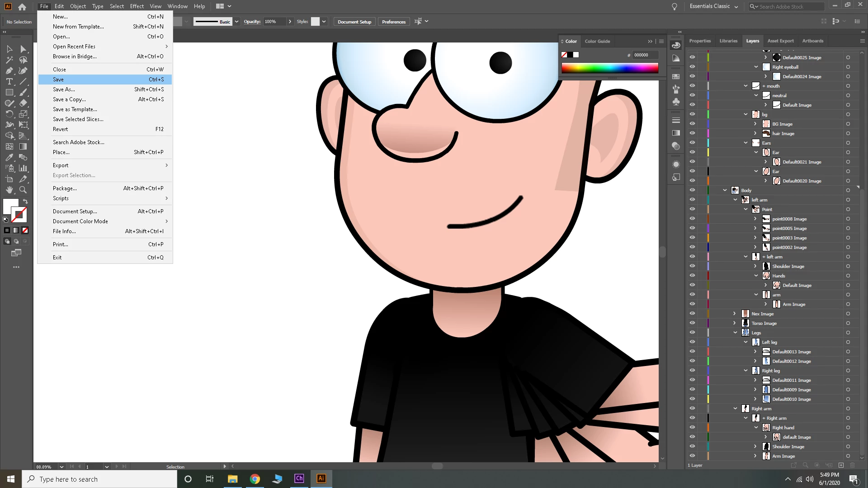Image resolution: width=868 pixels, height=488 pixels.
Task: Expand the Torso Image layer
Action: click(734, 323)
